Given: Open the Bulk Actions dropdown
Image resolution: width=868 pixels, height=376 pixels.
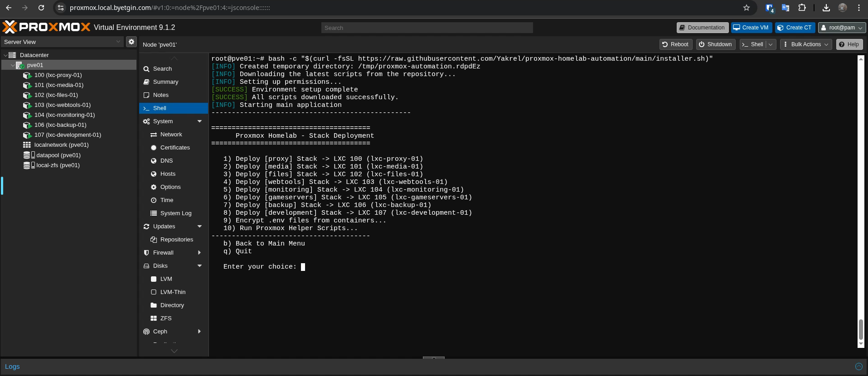Looking at the screenshot, I should [x=805, y=44].
